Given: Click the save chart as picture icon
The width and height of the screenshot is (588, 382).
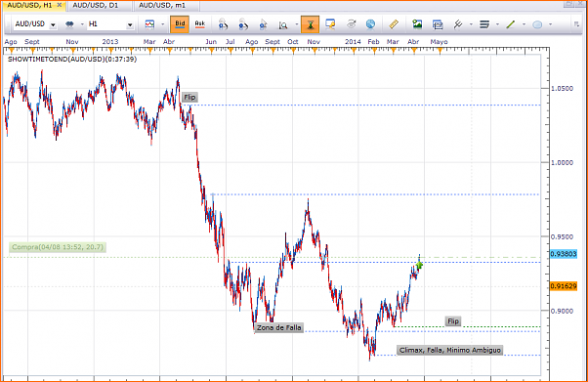Looking at the screenshot, I should point(417,24).
